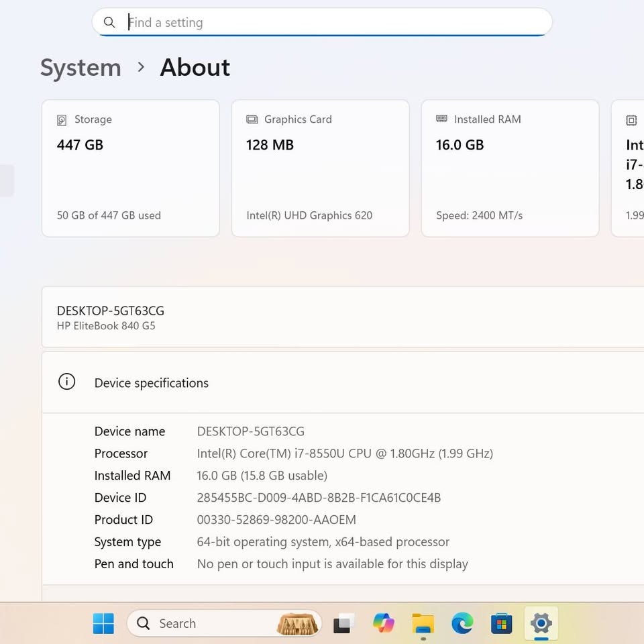Image resolution: width=644 pixels, height=644 pixels.
Task: Click the Processor label
Action: 121,453
